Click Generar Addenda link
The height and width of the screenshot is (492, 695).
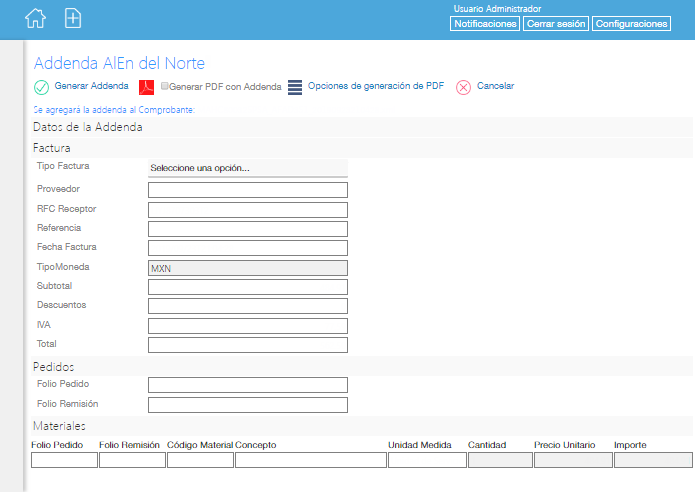point(91,86)
